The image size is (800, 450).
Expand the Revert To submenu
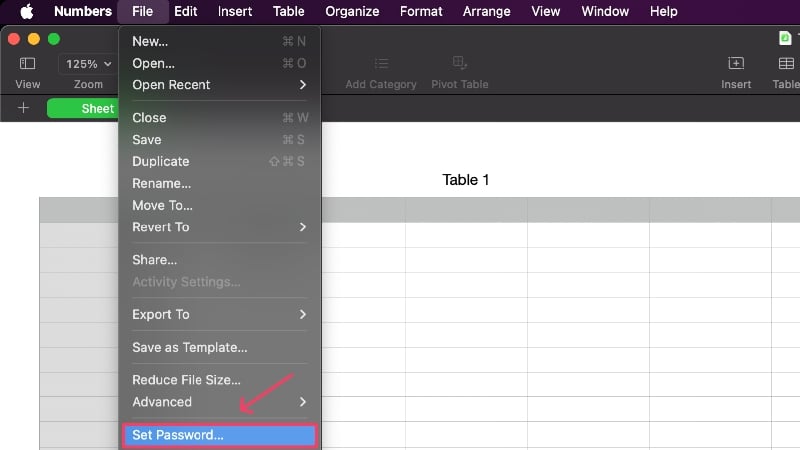point(219,227)
